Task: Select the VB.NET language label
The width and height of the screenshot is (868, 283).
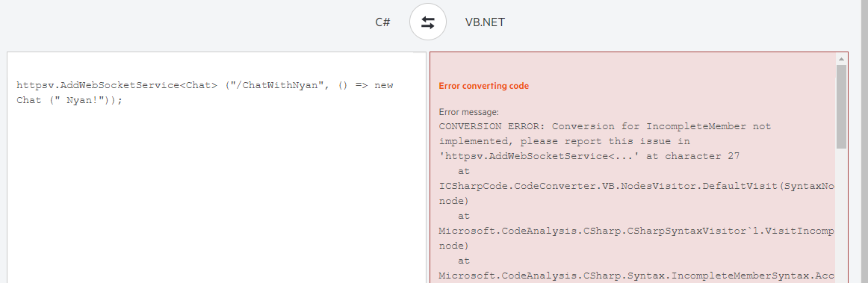Action: [485, 22]
